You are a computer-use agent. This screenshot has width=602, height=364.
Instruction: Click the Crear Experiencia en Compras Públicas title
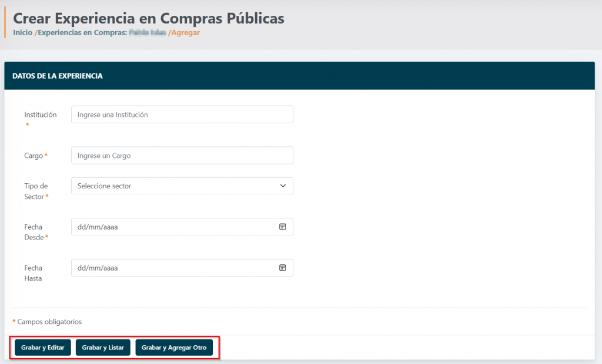[149, 18]
